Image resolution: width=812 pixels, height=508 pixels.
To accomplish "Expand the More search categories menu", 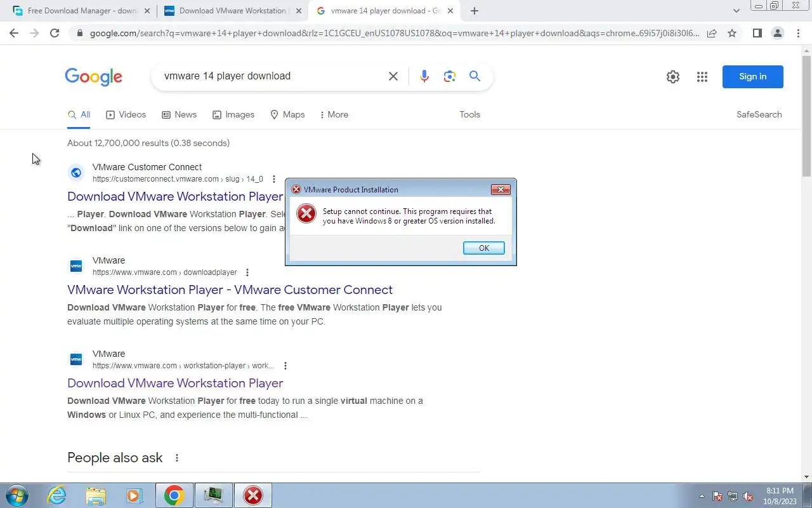I will pos(334,115).
